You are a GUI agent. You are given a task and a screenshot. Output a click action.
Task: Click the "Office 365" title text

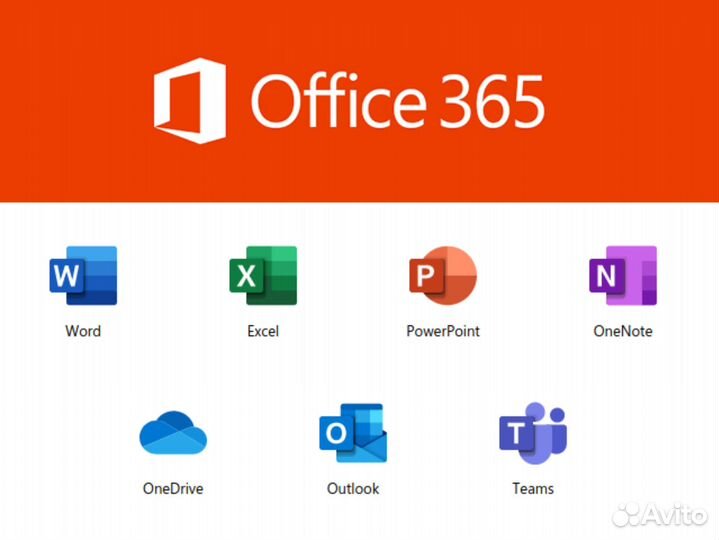[x=398, y=101]
